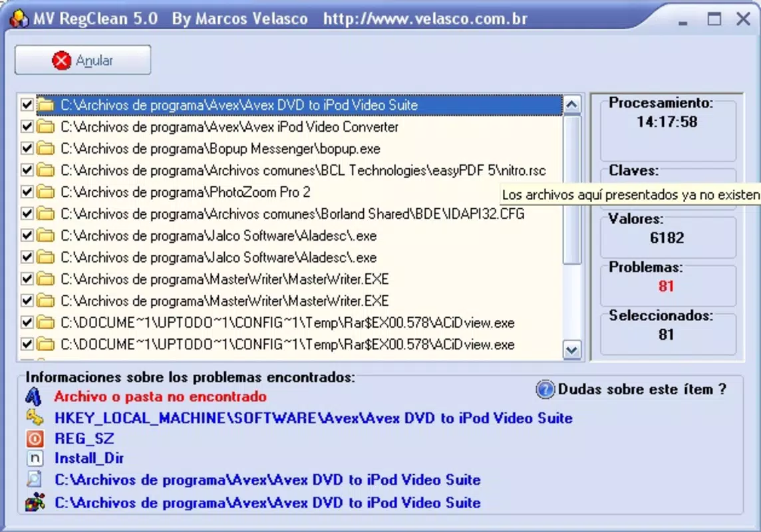Toggle the Borland Shared IDAPI32.CFG checkbox
This screenshot has width=761, height=532.
(27, 213)
